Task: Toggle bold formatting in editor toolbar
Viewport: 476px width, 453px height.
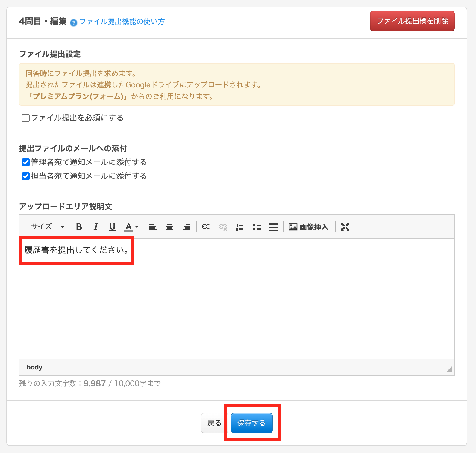Action: 79,227
